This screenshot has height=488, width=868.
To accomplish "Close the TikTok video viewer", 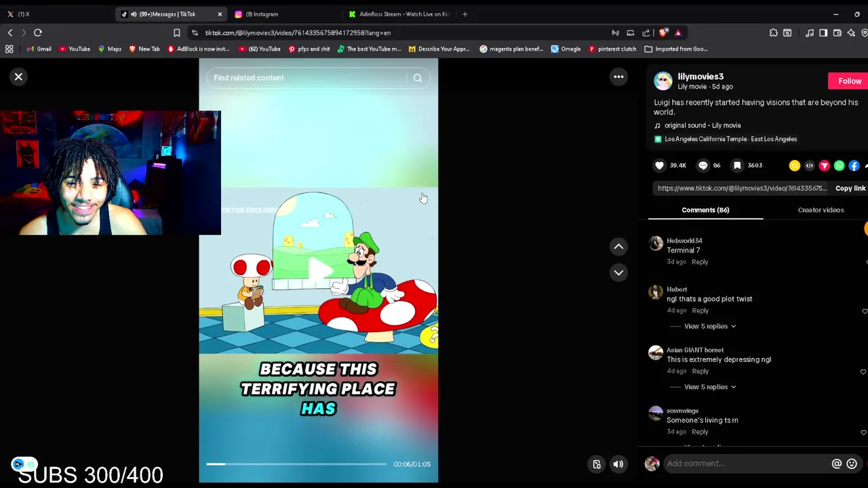I will click(18, 77).
